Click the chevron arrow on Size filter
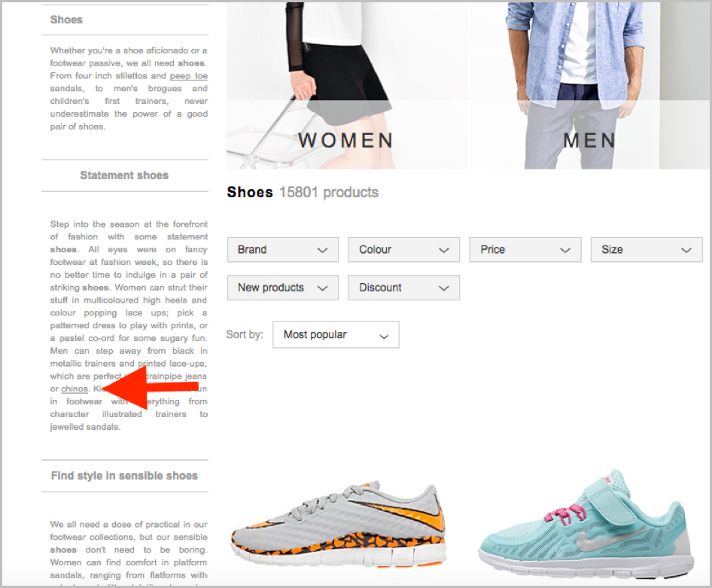The image size is (712, 588). pos(686,250)
